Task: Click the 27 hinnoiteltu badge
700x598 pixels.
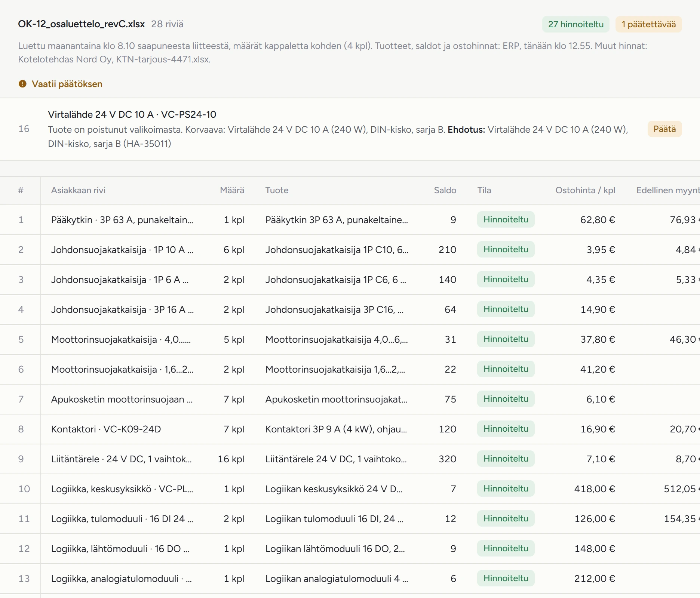Action: click(x=576, y=24)
